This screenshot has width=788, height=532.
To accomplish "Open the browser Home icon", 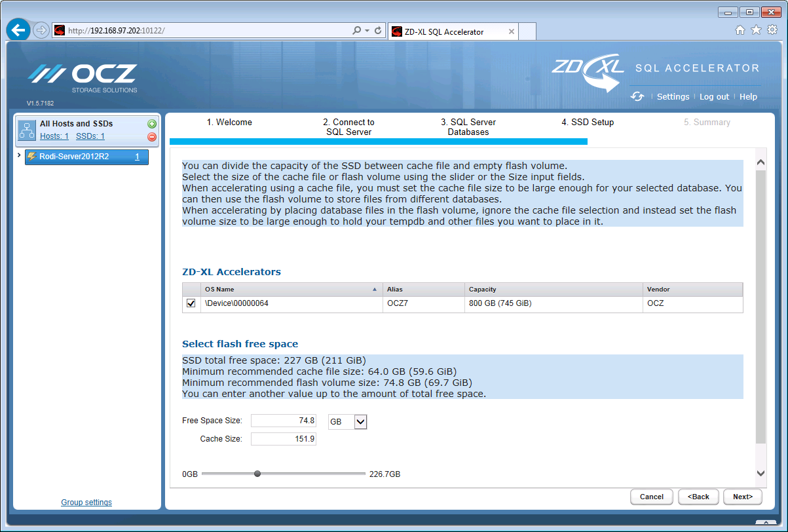I will coord(740,29).
